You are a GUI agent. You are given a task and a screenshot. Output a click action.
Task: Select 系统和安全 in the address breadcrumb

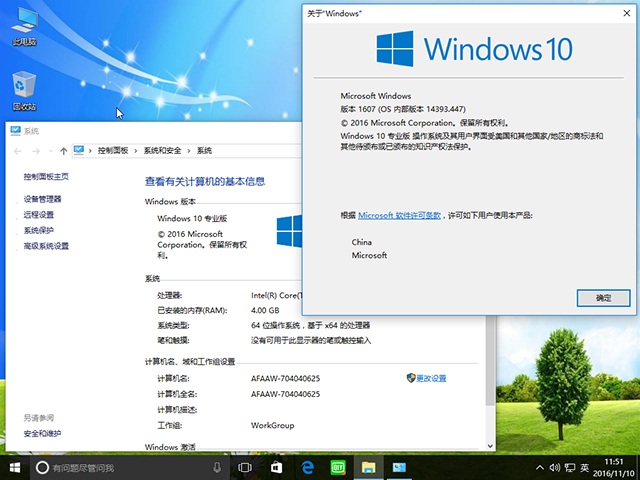pos(163,150)
